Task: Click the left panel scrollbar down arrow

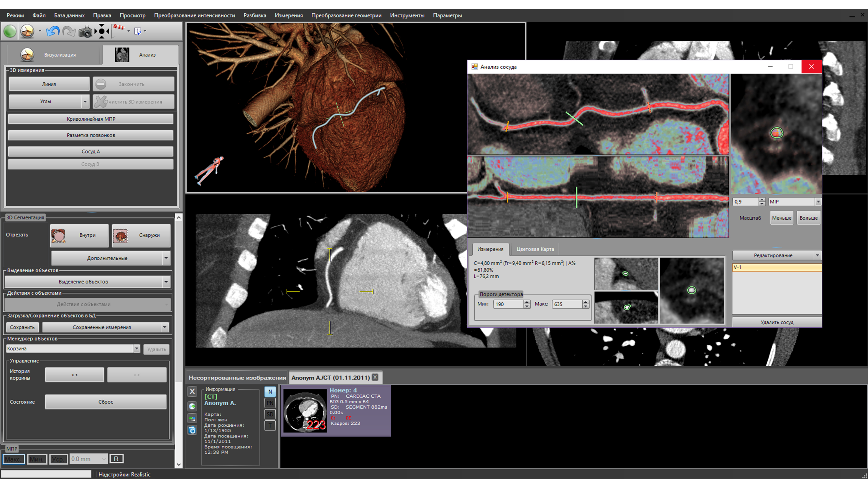Action: point(179,464)
